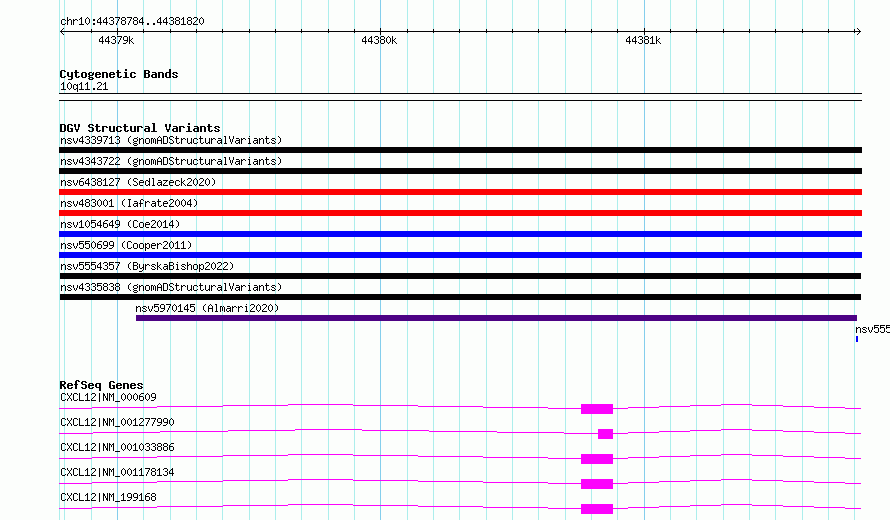Open nsv5970145 (Almarri2020) label
Image resolution: width=890 pixels, height=520 pixels.
point(207,308)
